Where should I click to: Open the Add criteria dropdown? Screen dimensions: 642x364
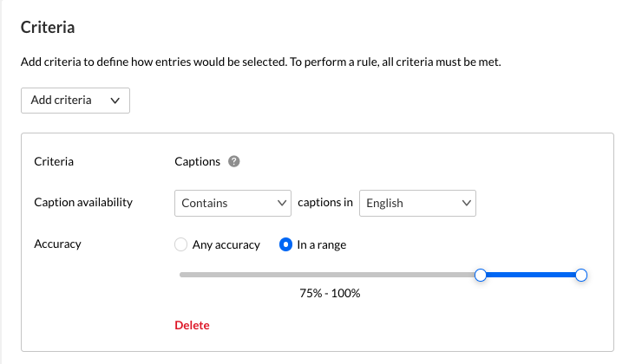tap(75, 101)
